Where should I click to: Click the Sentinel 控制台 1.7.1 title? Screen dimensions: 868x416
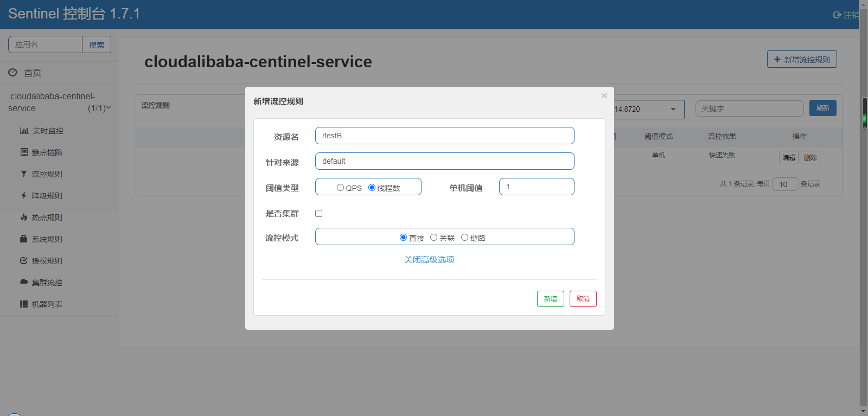74,14
